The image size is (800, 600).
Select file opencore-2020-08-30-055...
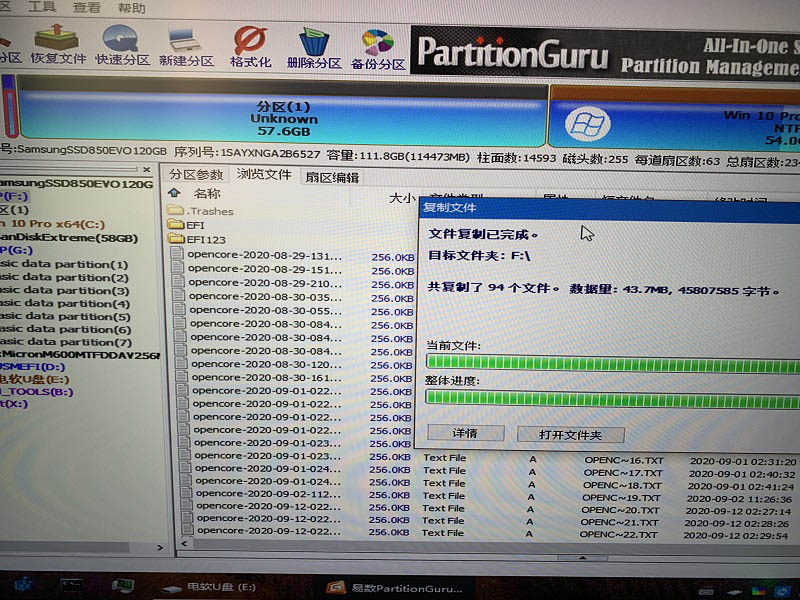tap(266, 310)
